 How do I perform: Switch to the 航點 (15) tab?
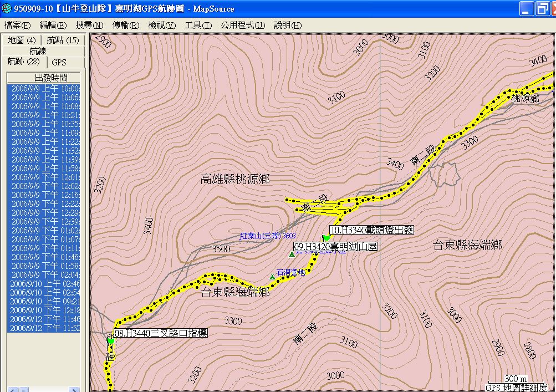pyautogui.click(x=63, y=40)
